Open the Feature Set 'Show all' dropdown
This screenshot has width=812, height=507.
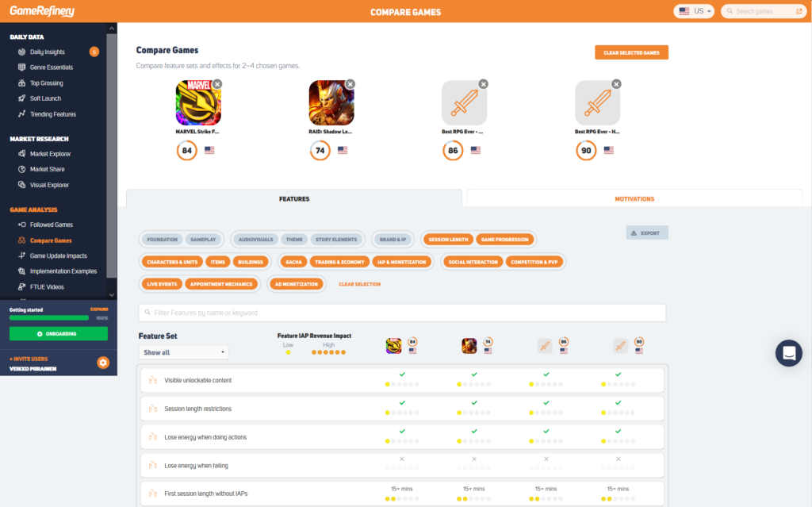pyautogui.click(x=183, y=351)
